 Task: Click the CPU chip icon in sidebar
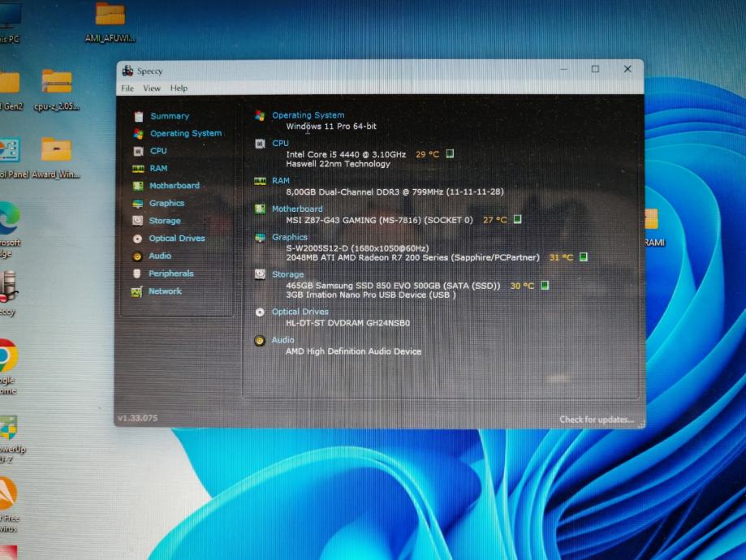pos(139,151)
